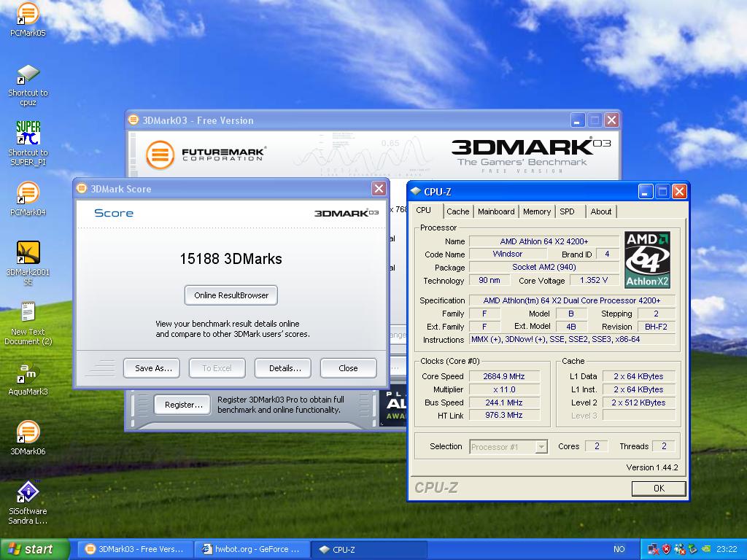747x560 pixels.
Task: Click the Technology 90 nm value
Action: [489, 280]
